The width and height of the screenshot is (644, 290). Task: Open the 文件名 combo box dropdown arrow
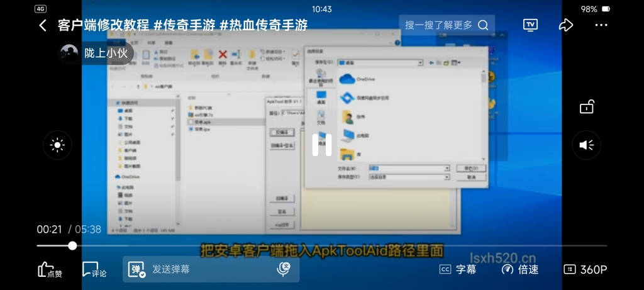click(x=447, y=169)
